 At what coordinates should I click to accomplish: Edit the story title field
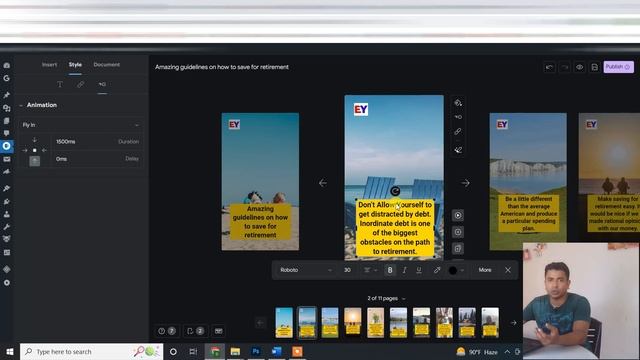click(x=222, y=67)
